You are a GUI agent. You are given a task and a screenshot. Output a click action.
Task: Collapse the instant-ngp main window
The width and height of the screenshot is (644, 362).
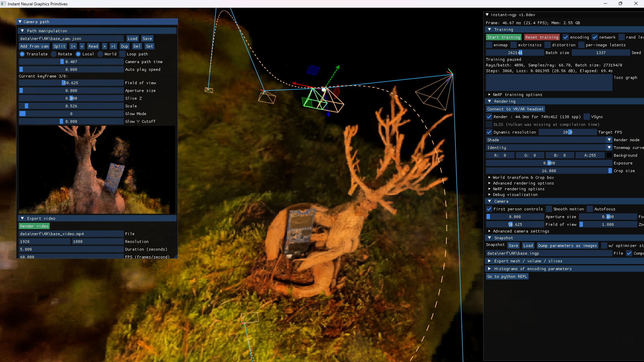pyautogui.click(x=487, y=15)
